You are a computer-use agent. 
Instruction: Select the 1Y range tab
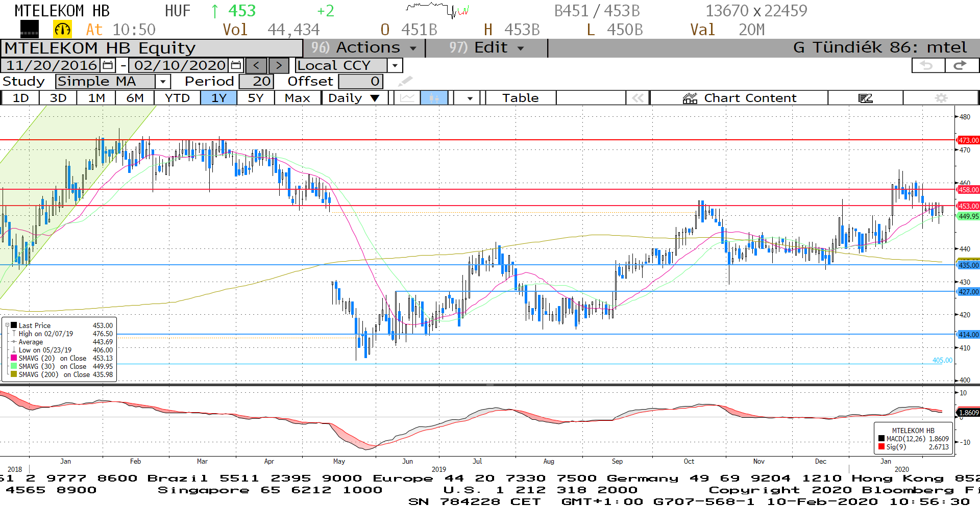pyautogui.click(x=219, y=98)
